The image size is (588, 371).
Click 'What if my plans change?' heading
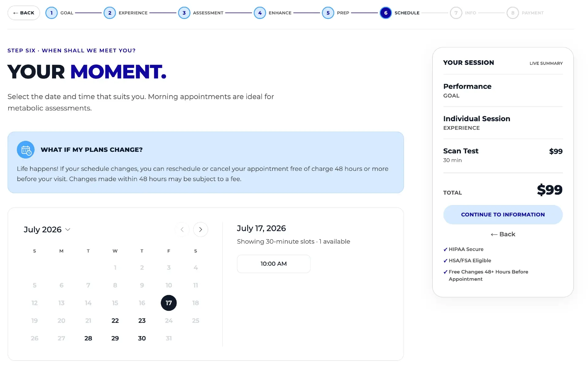pos(92,150)
